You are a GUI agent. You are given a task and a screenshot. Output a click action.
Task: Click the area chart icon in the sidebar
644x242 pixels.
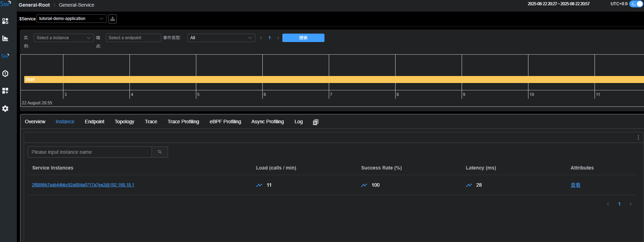click(5, 38)
